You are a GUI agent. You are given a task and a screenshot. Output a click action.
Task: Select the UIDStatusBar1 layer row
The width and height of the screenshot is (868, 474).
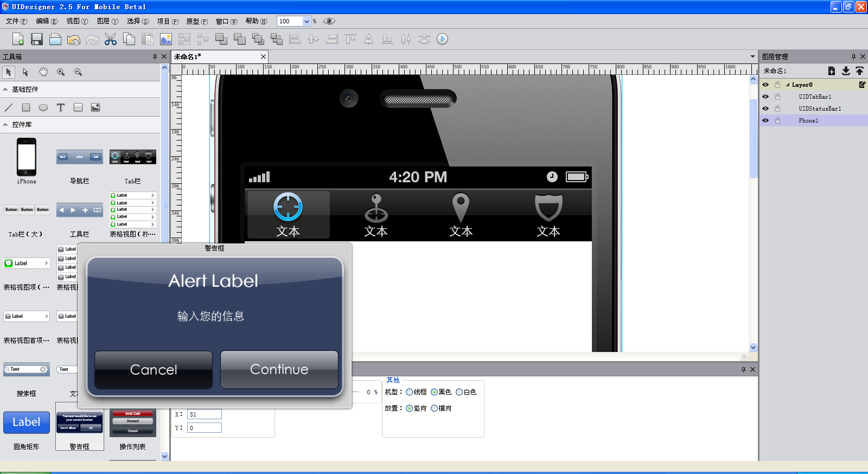point(814,108)
